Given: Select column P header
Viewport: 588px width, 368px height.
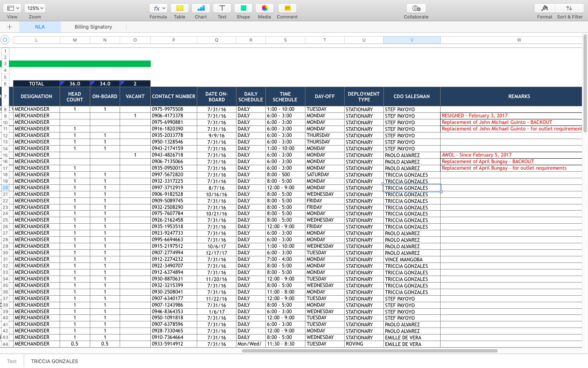Looking at the screenshot, I should pyautogui.click(x=174, y=40).
